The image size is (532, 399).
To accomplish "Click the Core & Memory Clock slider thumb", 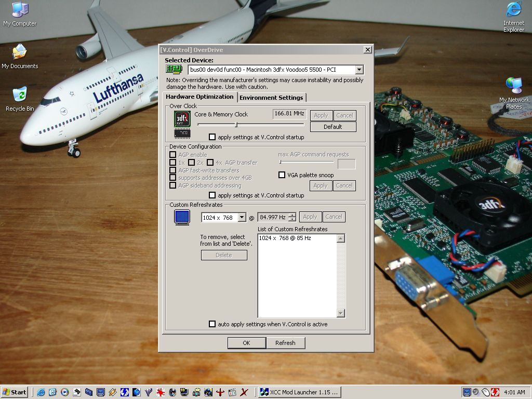I will (x=236, y=125).
